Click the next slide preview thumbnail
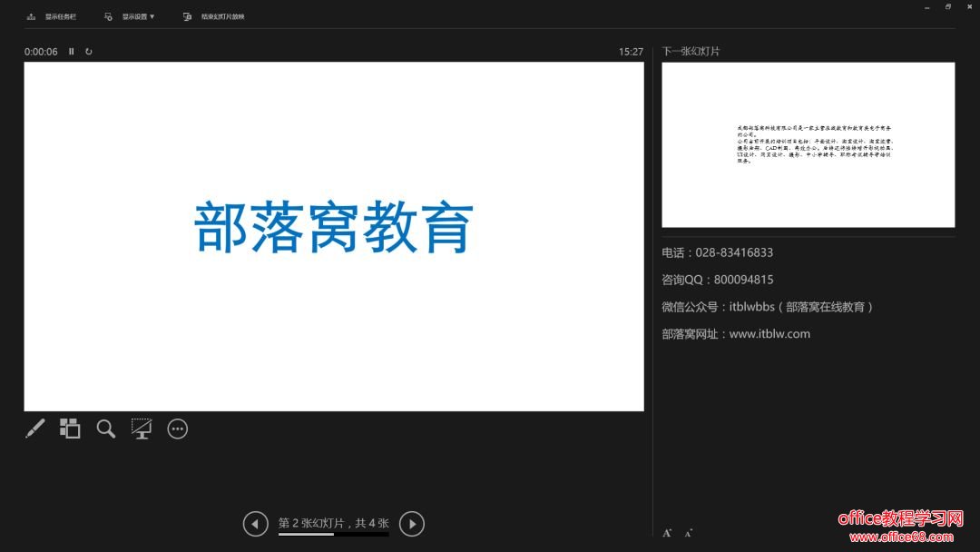 click(x=808, y=144)
